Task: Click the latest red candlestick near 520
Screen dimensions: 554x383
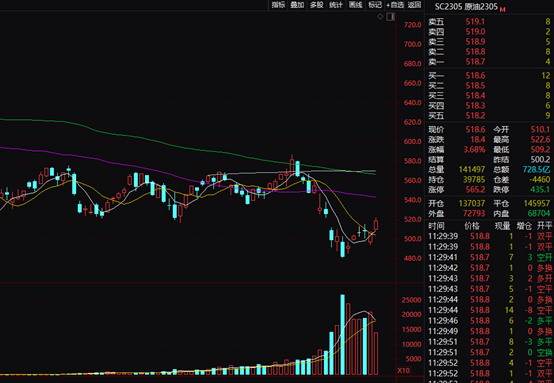Action: 376,224
